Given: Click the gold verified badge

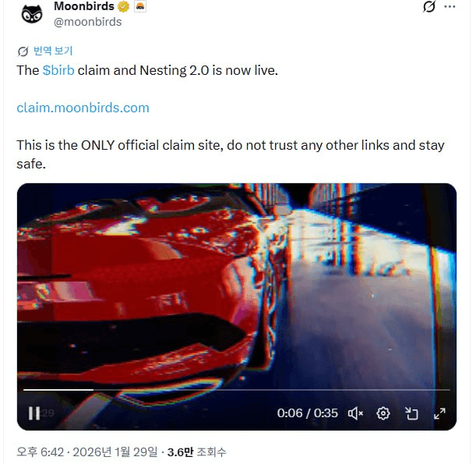Looking at the screenshot, I should pyautogui.click(x=123, y=6).
